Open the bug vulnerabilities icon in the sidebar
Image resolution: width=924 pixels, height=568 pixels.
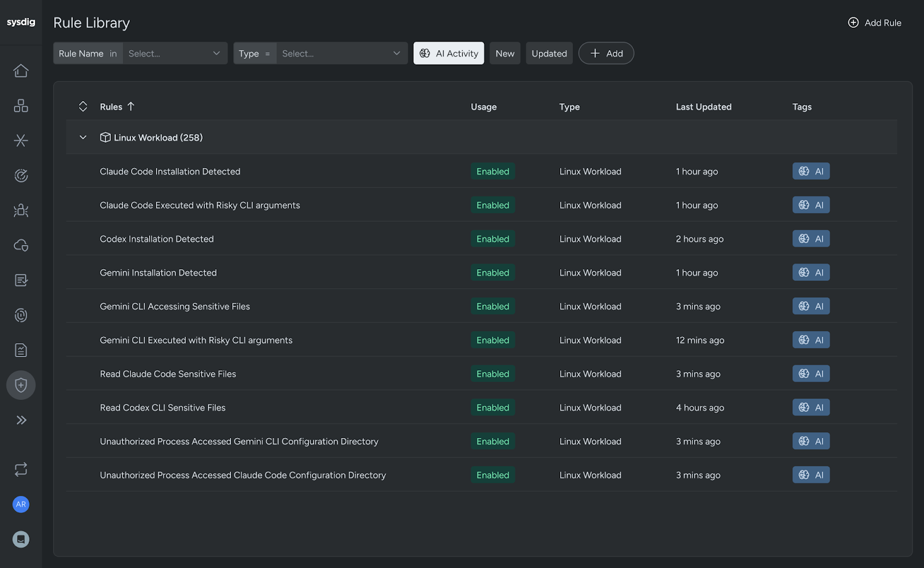(x=21, y=210)
